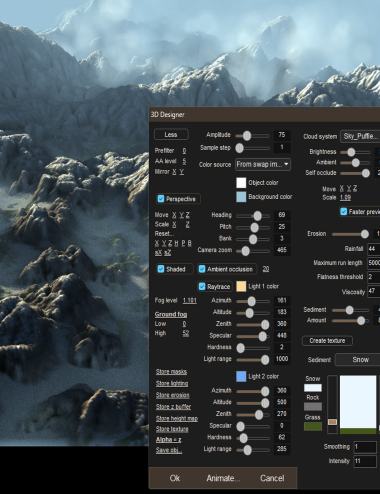The image size is (380, 494).
Task: Toggle the Perspective checkbox
Action: click(161, 199)
